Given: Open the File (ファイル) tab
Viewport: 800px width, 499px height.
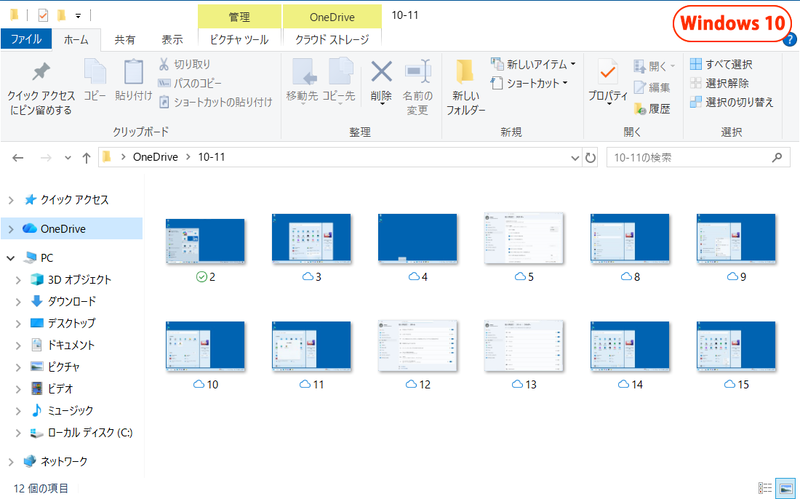Looking at the screenshot, I should 26,39.
